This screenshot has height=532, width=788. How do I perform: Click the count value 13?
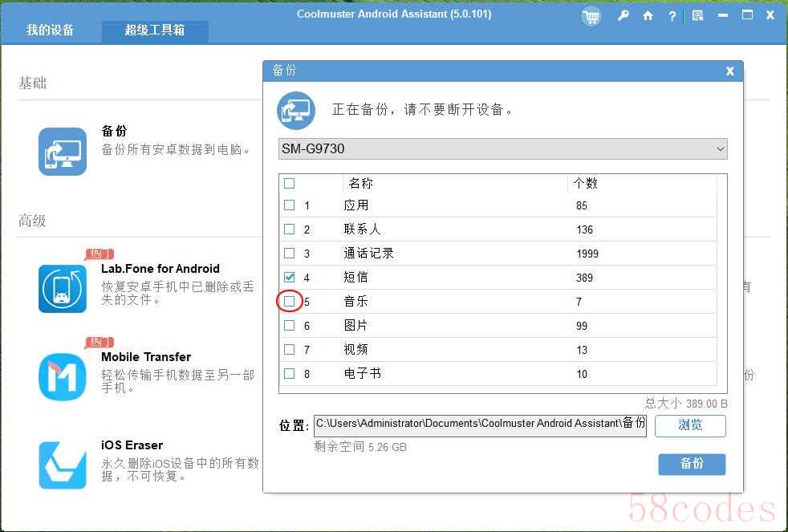click(582, 350)
